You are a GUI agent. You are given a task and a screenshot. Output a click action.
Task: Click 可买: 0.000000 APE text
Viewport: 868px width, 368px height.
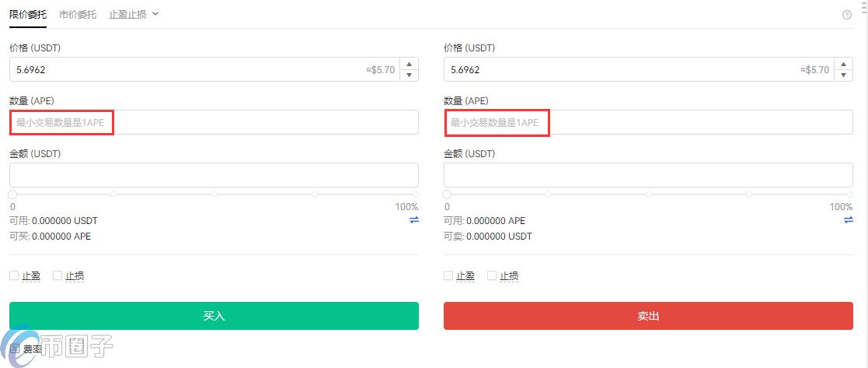pyautogui.click(x=51, y=237)
